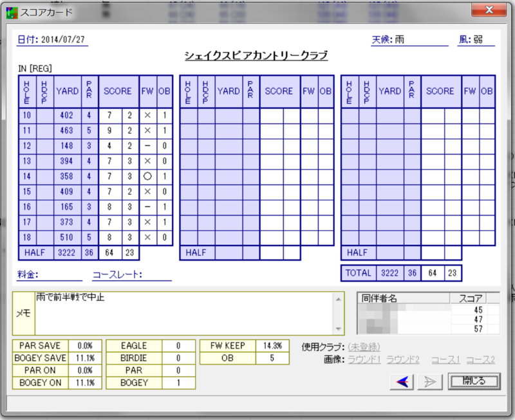515x420 pixels.
Task: Click score 4 on hole 12
Action: point(109,146)
